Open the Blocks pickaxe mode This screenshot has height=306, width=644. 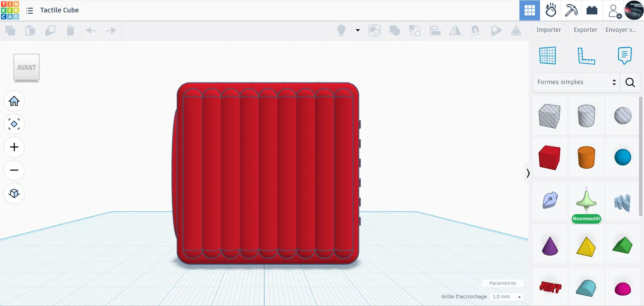pyautogui.click(x=571, y=10)
